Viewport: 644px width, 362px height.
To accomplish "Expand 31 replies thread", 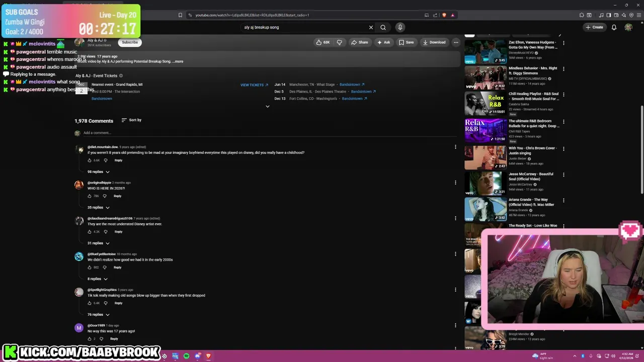I will pyautogui.click(x=99, y=243).
